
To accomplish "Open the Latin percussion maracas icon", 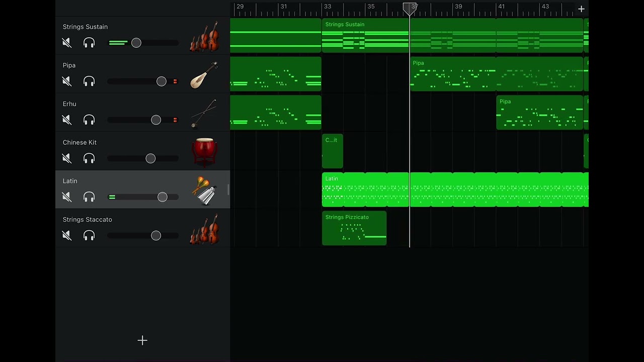I will [x=204, y=191].
